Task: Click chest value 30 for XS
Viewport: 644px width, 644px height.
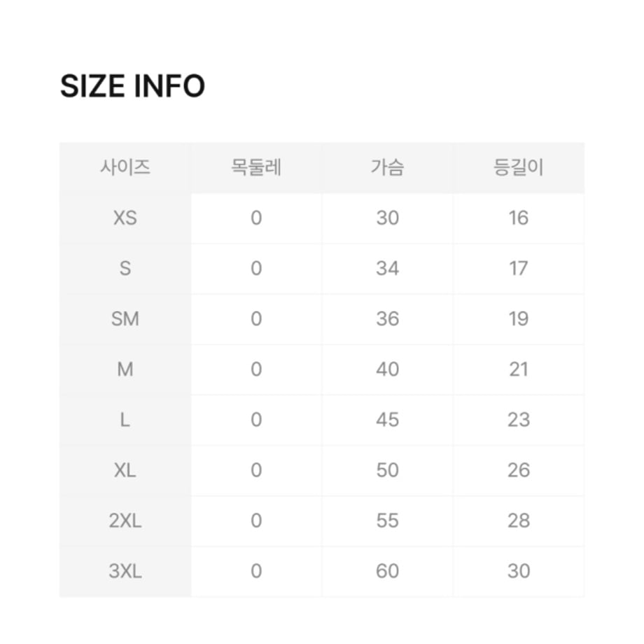Action: coord(387,218)
